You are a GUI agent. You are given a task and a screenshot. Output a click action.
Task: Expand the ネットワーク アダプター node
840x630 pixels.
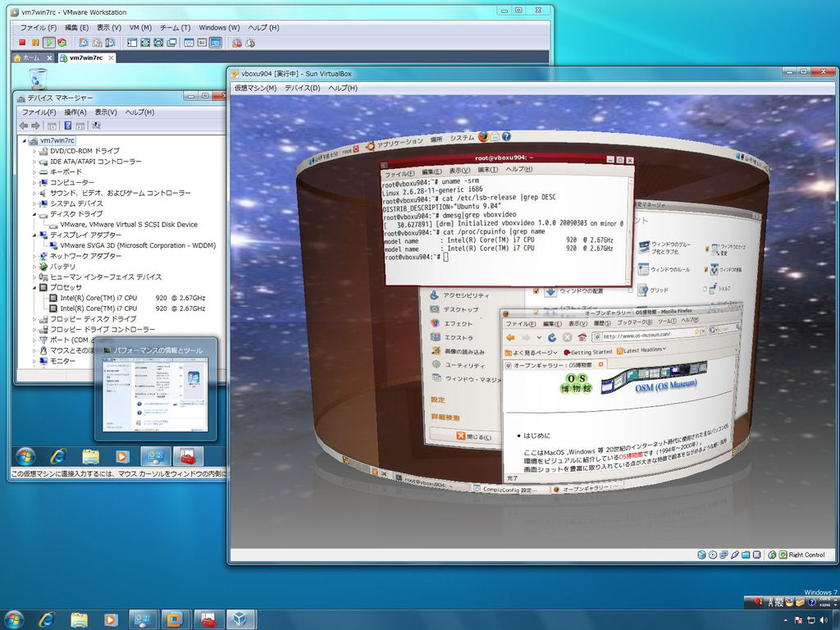click(x=34, y=256)
